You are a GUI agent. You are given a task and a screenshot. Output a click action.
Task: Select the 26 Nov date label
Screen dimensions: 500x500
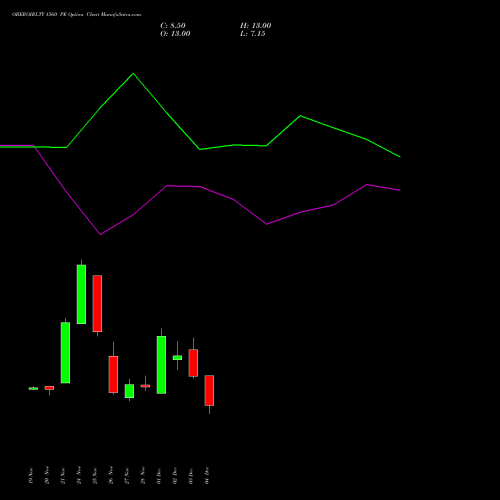tap(111, 476)
